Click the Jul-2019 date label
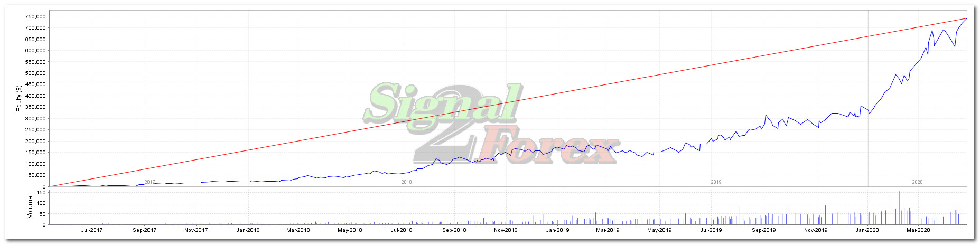 click(711, 230)
